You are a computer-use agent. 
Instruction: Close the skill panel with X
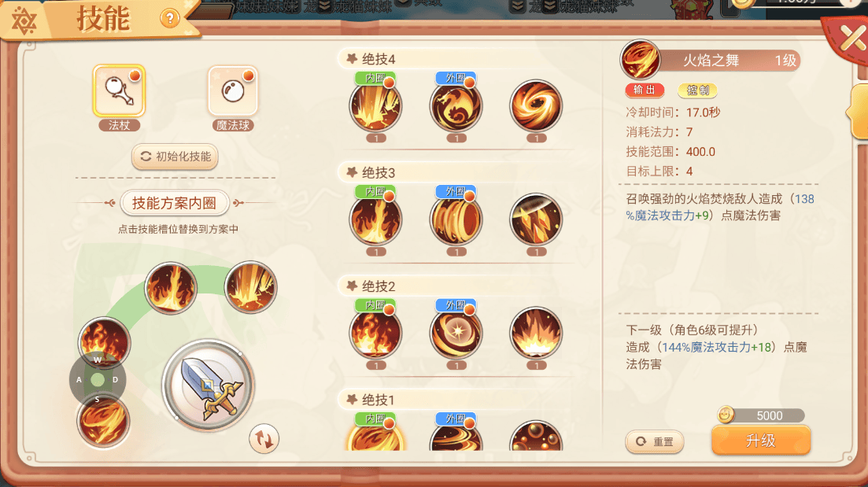pos(851,38)
